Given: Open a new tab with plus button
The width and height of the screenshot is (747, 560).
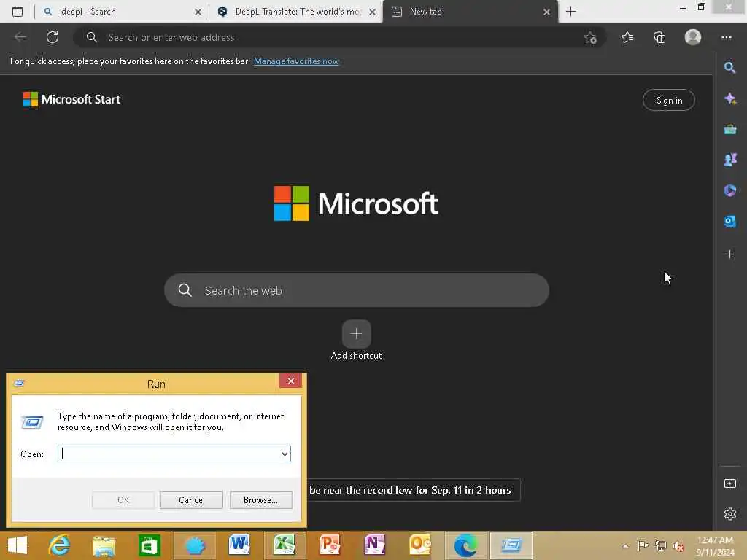Looking at the screenshot, I should (x=570, y=12).
